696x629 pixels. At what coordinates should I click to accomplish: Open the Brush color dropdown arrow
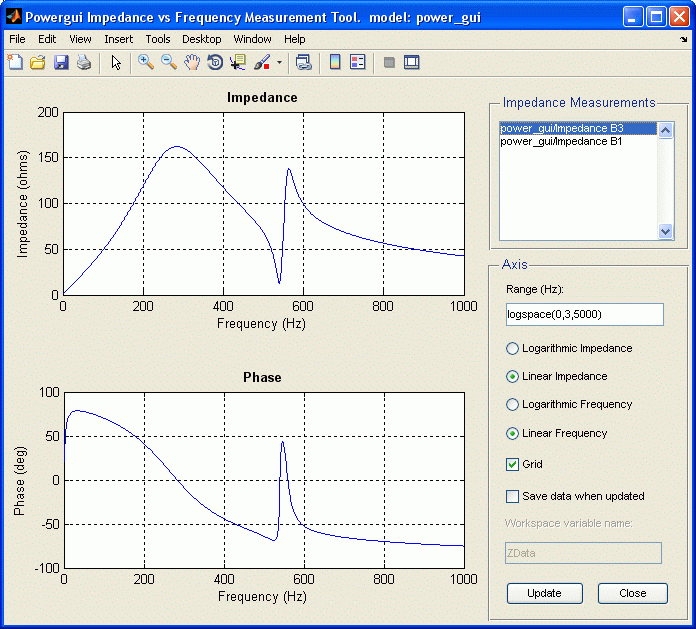(x=279, y=63)
